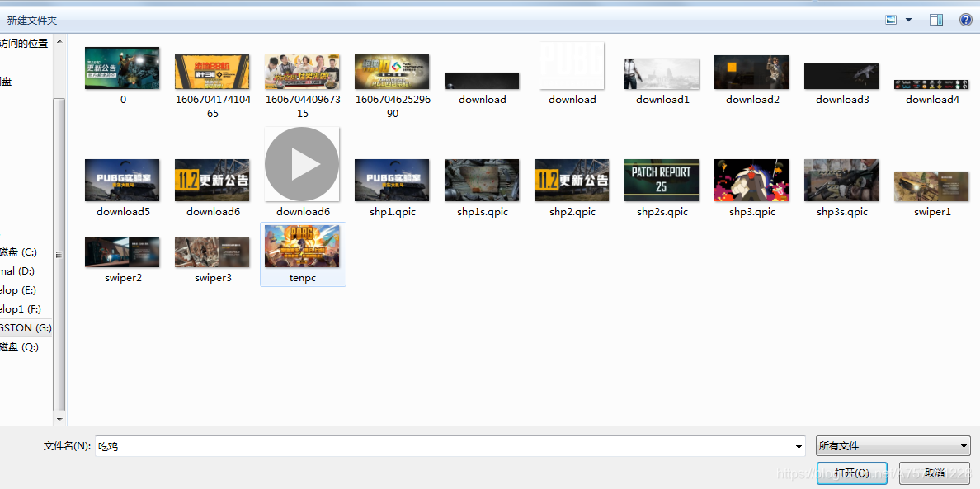
Task: Select the shp2.qpic file
Action: (572, 187)
